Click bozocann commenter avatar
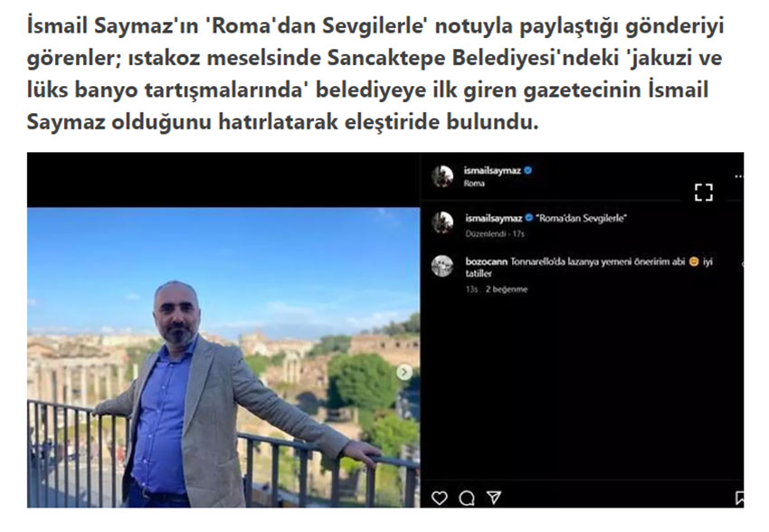This screenshot has width=769, height=532. pos(442,266)
